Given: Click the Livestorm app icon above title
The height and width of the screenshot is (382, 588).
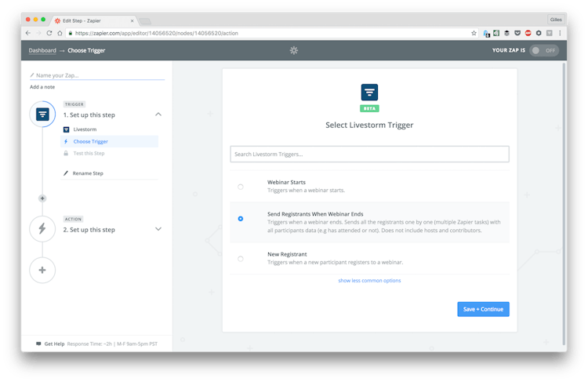Looking at the screenshot, I should tap(369, 93).
